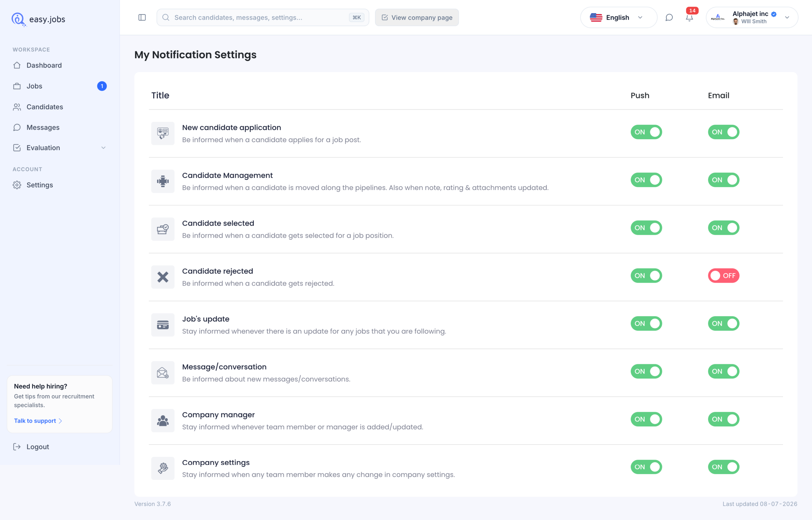Click the US flag icon
Image resolution: width=812 pixels, height=520 pixels.
pos(596,17)
